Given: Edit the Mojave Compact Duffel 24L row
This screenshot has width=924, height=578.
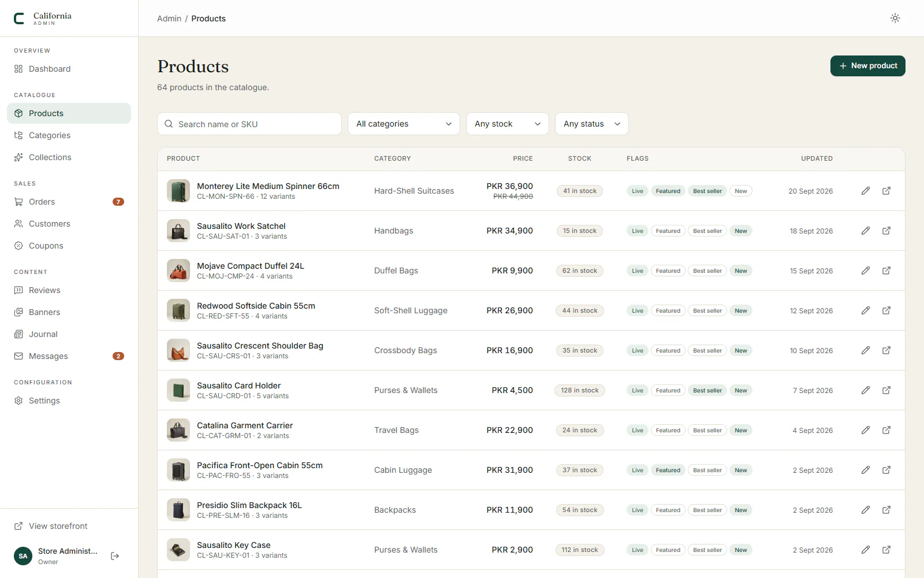Looking at the screenshot, I should (866, 271).
